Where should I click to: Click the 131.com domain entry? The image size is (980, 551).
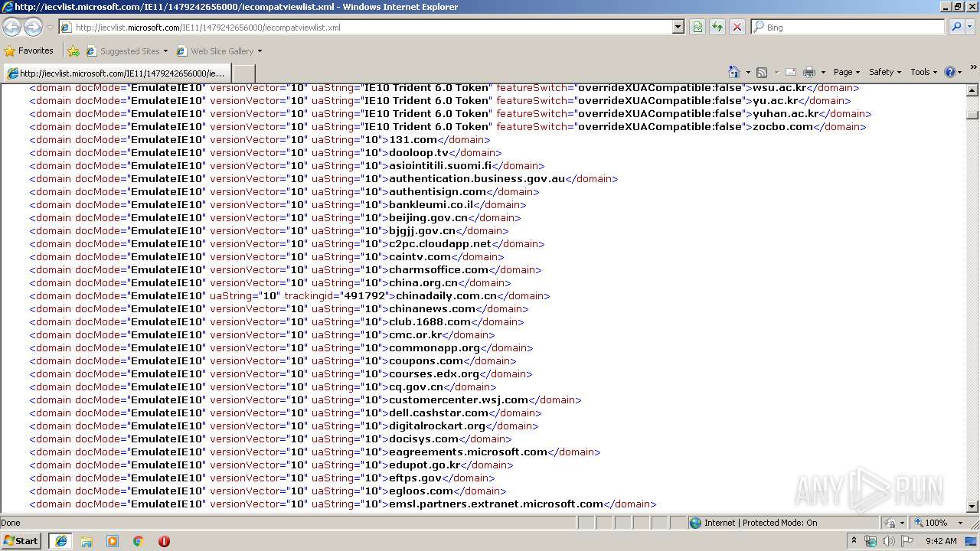tap(413, 139)
